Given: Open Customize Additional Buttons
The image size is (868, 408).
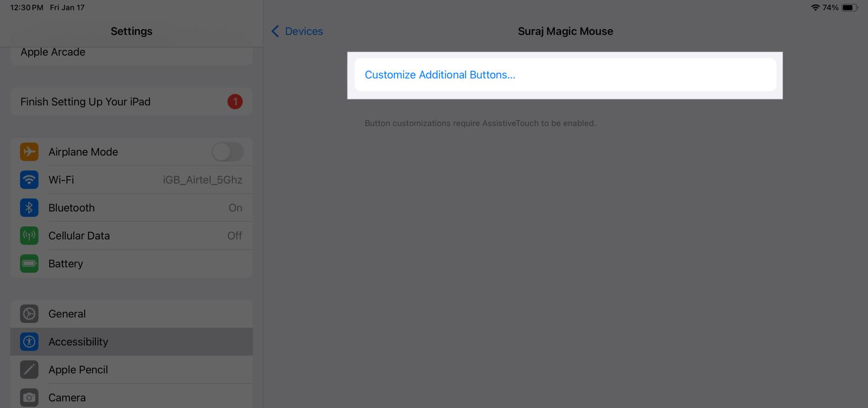Looking at the screenshot, I should pyautogui.click(x=565, y=75).
